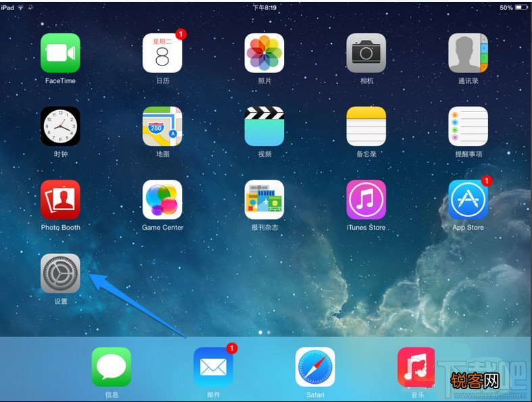
Task: Launch the Clock app (时钟)
Action: coord(60,126)
